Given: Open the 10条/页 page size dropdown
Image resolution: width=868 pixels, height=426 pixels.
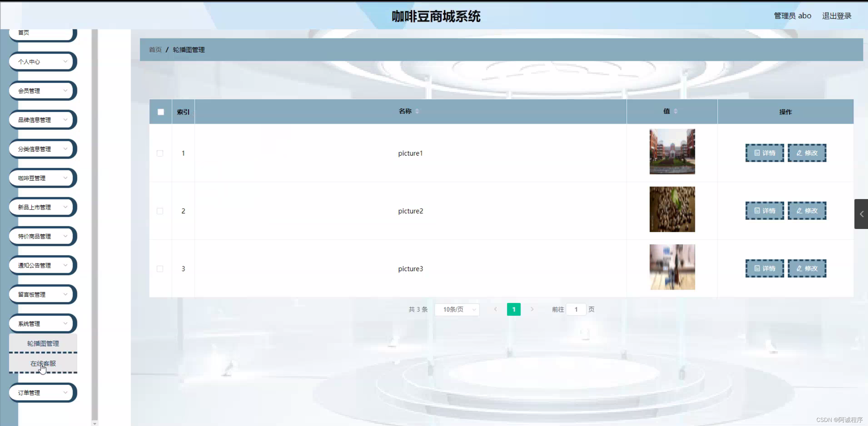Looking at the screenshot, I should click(x=457, y=309).
